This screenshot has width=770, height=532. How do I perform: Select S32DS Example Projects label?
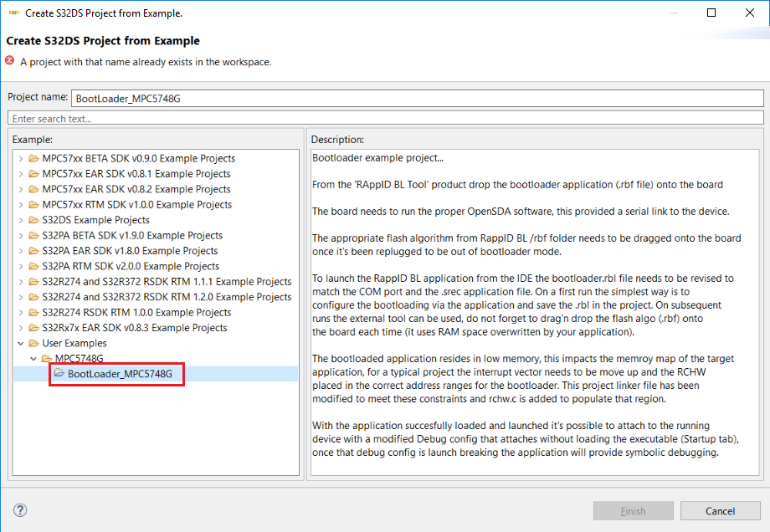click(x=95, y=220)
